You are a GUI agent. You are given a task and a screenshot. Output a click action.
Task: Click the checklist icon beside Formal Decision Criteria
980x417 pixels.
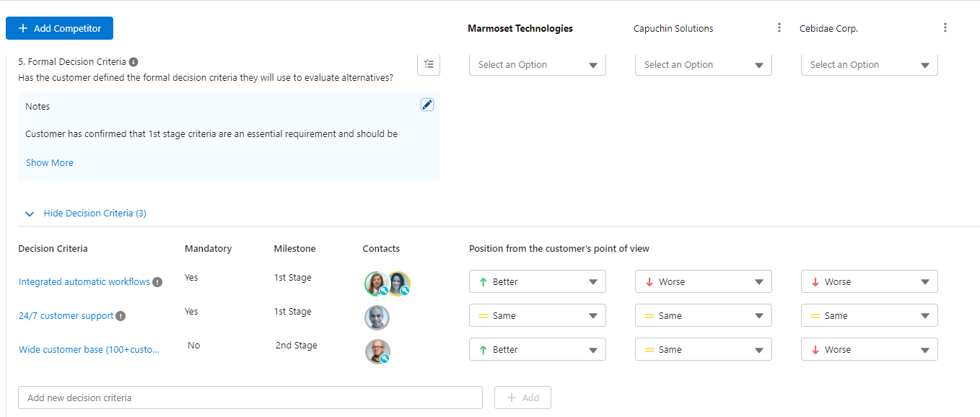click(429, 64)
